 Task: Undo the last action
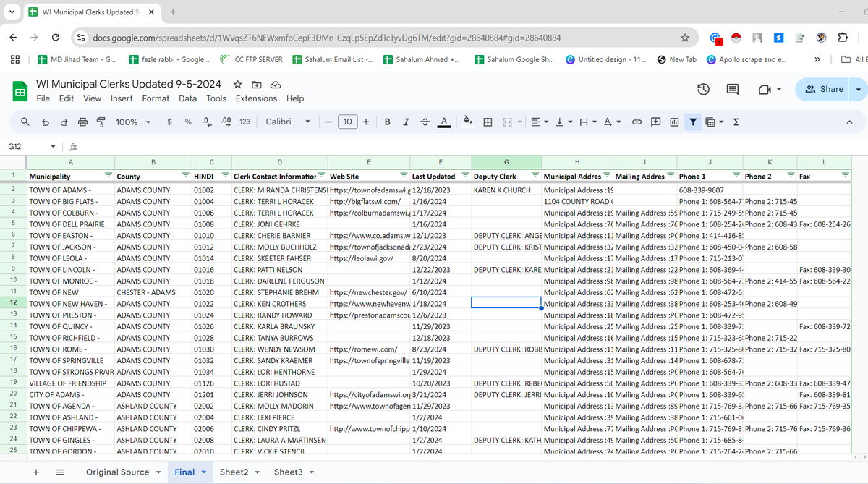click(x=45, y=122)
